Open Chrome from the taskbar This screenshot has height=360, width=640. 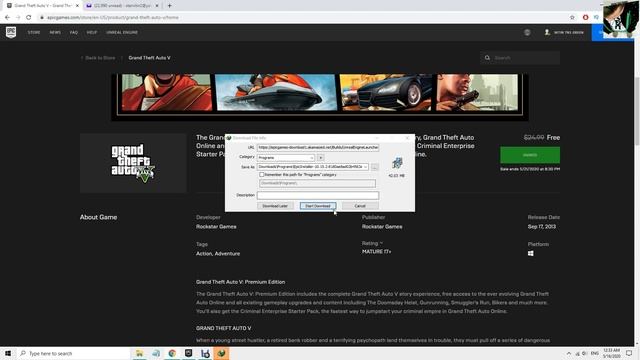(172, 353)
